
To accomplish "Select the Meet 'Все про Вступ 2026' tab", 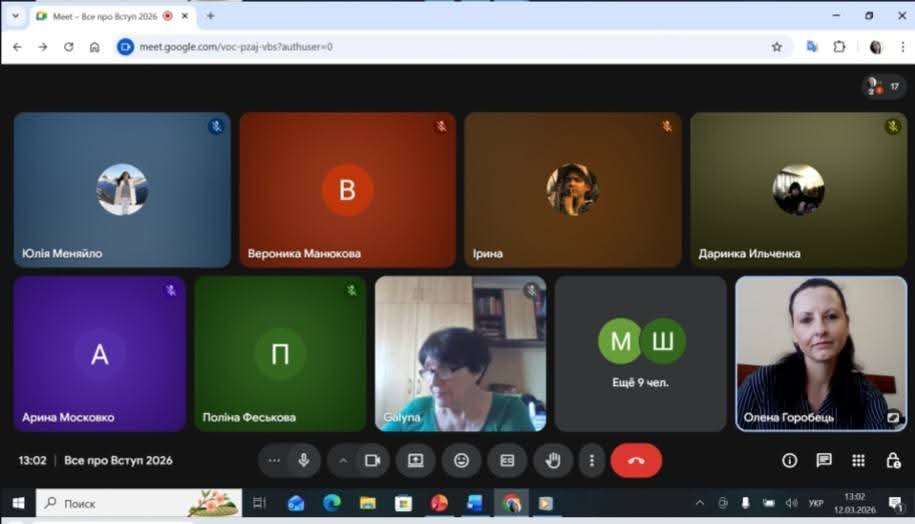I will click(x=100, y=16).
